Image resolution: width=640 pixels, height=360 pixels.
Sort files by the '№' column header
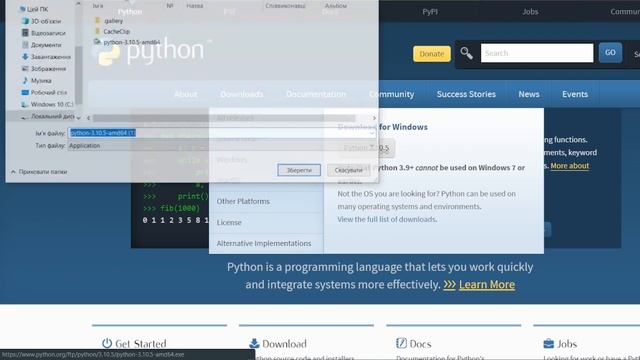point(170,6)
